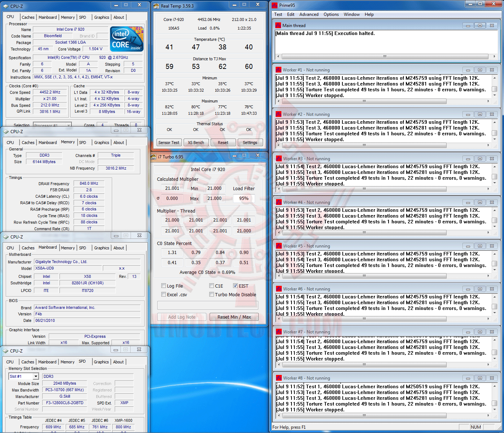Click the CAS# Latency value 6.0 clocks

tap(89, 197)
